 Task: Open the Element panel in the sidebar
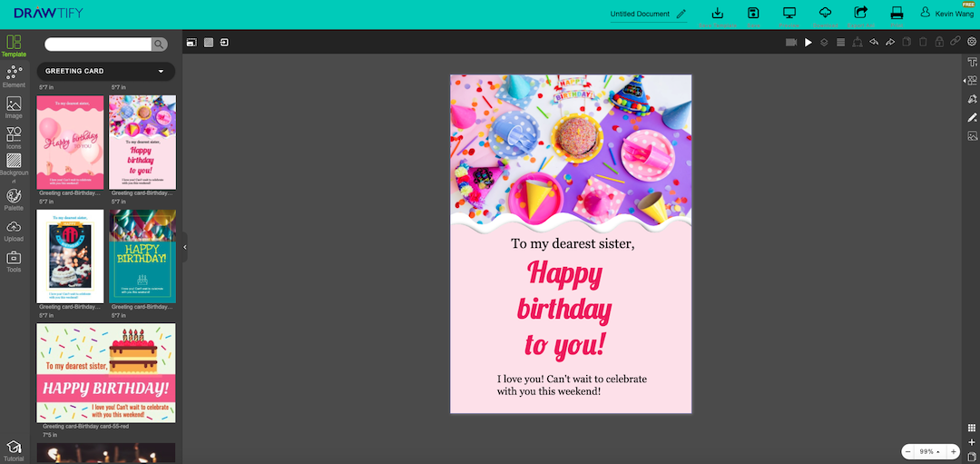tap(14, 77)
